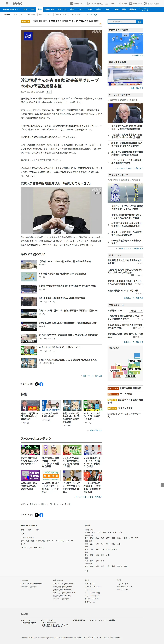The width and height of the screenshot is (164, 644).
Task: Click the 税制改正 trending keyword tag
Action: [31, 14]
